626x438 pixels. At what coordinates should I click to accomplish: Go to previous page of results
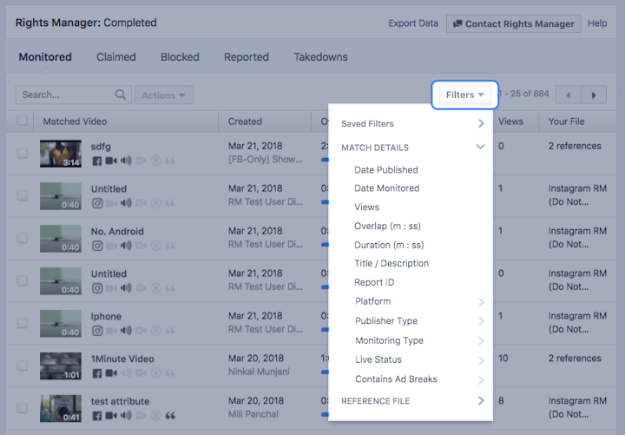click(569, 95)
